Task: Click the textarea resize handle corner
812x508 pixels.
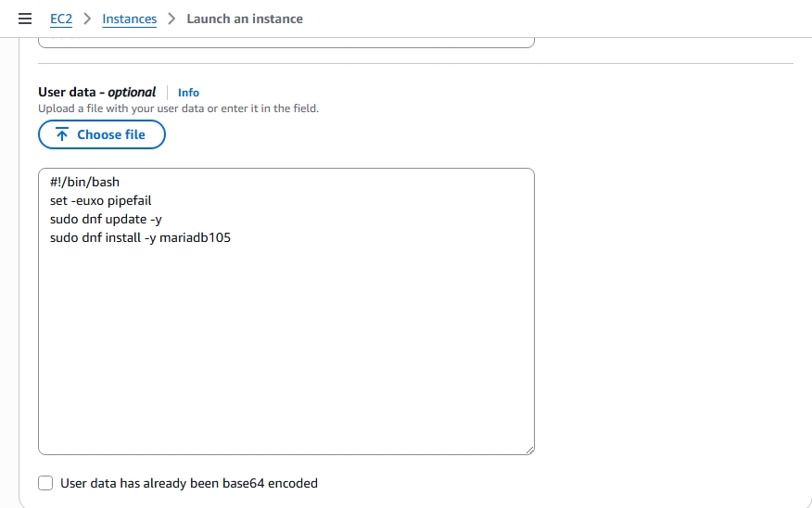Action: coord(528,449)
